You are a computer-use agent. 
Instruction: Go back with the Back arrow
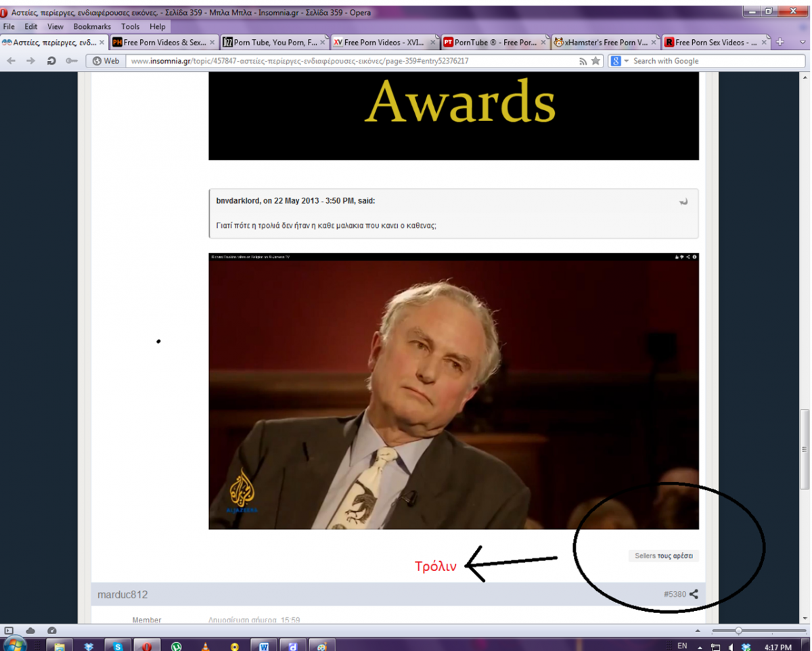[x=12, y=61]
